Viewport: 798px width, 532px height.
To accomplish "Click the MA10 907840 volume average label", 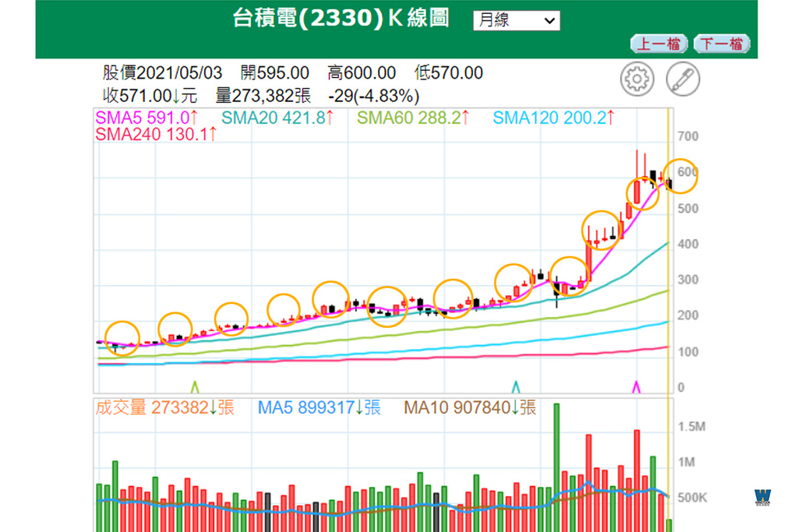I will tap(470, 407).
